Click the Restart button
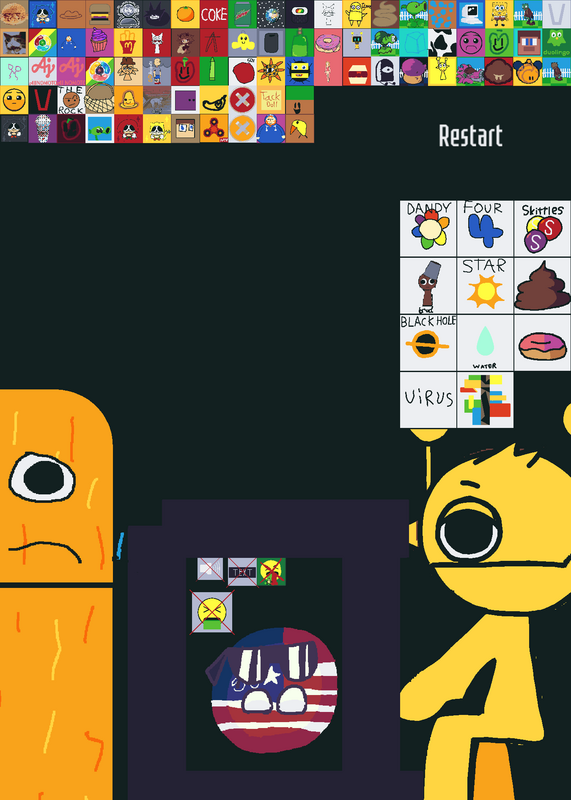 [470, 136]
